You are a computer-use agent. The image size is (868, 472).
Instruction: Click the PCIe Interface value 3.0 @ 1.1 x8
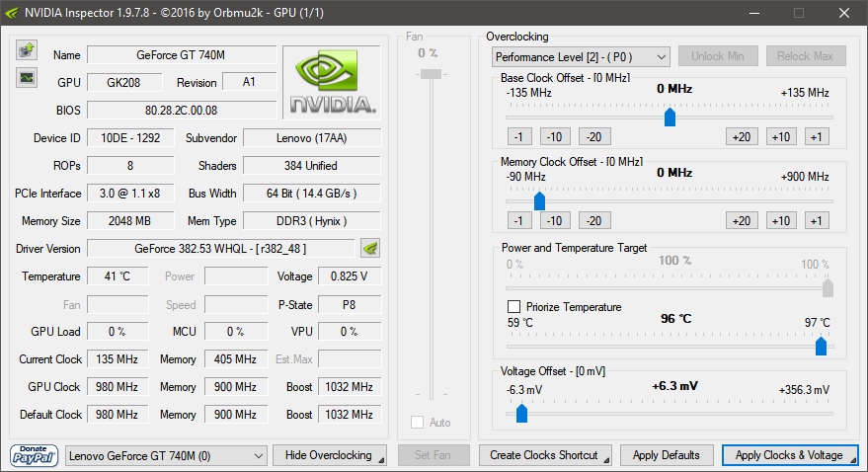tap(130, 194)
